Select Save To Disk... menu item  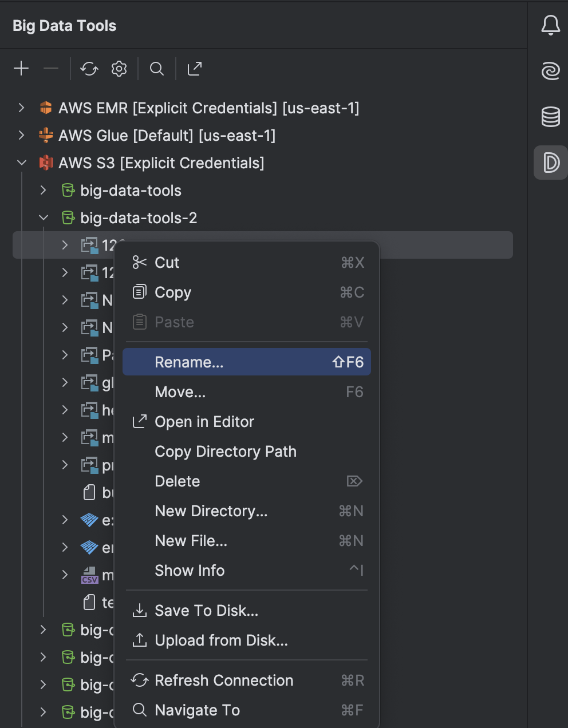[247, 610]
